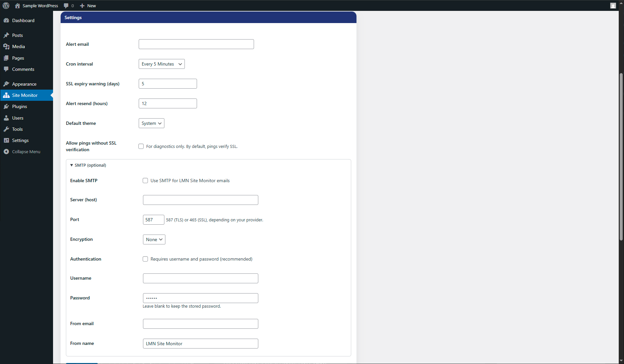Open the Default theme System dropdown
The width and height of the screenshot is (624, 364).
pos(151,123)
